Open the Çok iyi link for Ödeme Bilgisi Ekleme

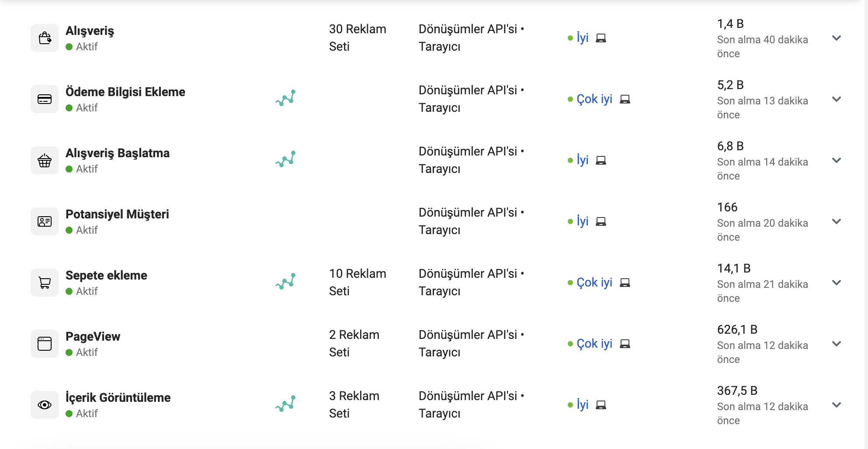tap(594, 99)
